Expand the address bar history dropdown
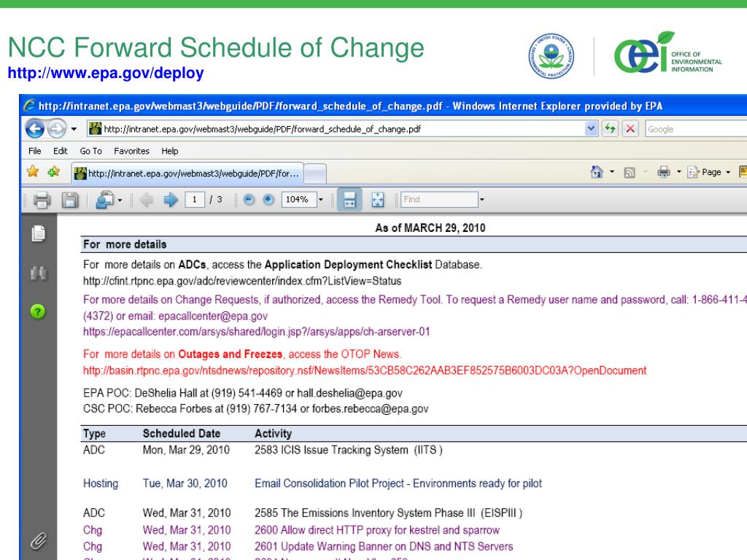747x560 pixels. pos(591,128)
